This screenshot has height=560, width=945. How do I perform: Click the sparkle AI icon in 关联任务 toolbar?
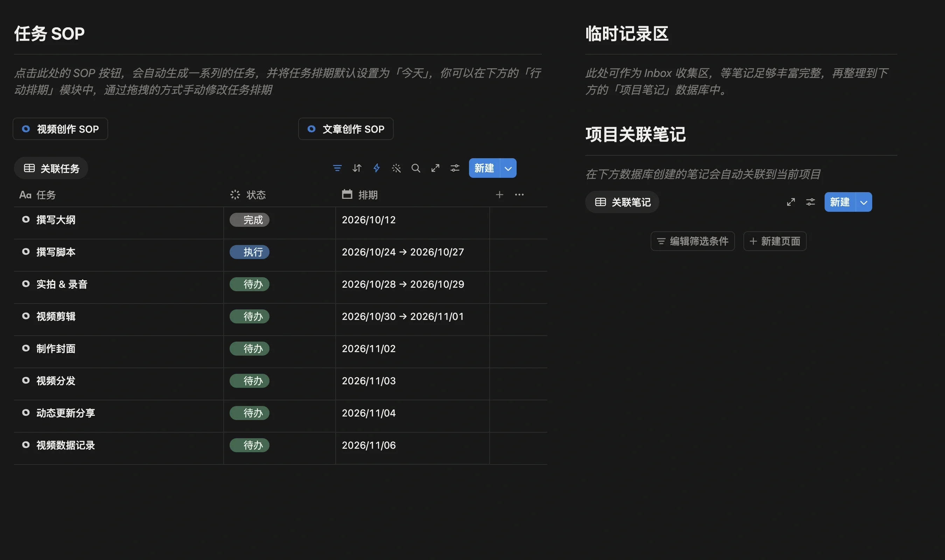(x=396, y=168)
